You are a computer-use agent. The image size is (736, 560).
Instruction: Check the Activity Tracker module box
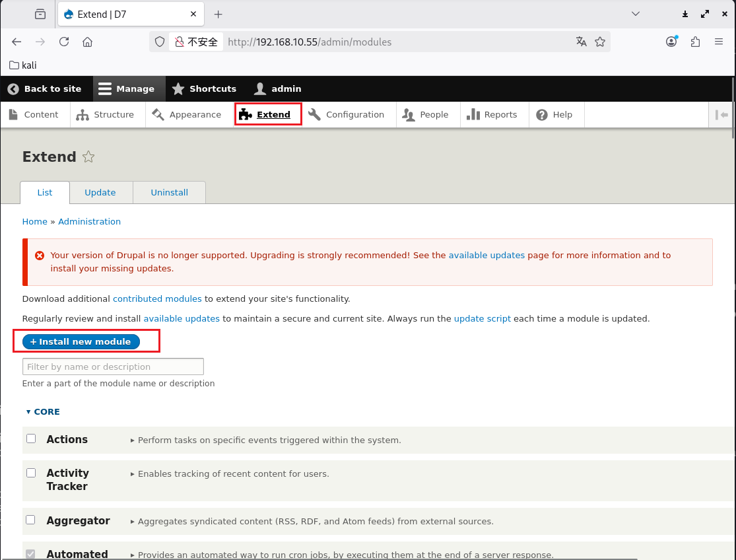(x=31, y=473)
